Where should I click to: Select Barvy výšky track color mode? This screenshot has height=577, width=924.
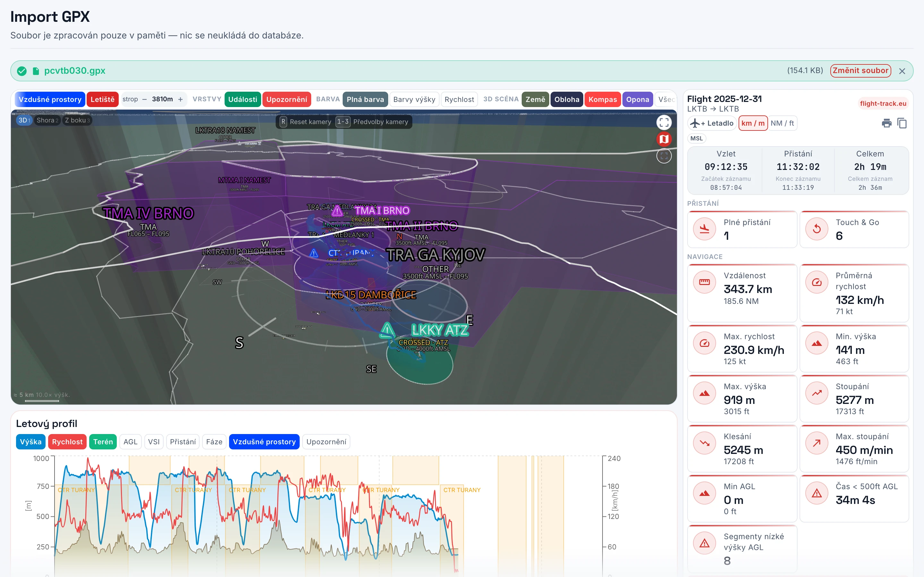pyautogui.click(x=414, y=100)
